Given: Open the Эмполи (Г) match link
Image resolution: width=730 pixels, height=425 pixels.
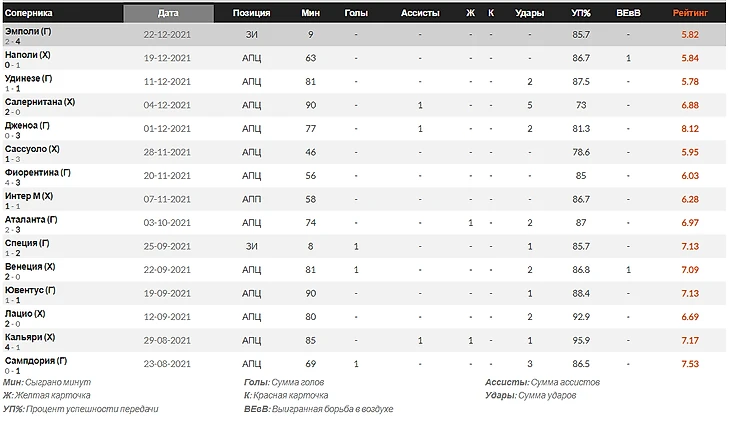Looking at the screenshot, I should tap(28, 32).
